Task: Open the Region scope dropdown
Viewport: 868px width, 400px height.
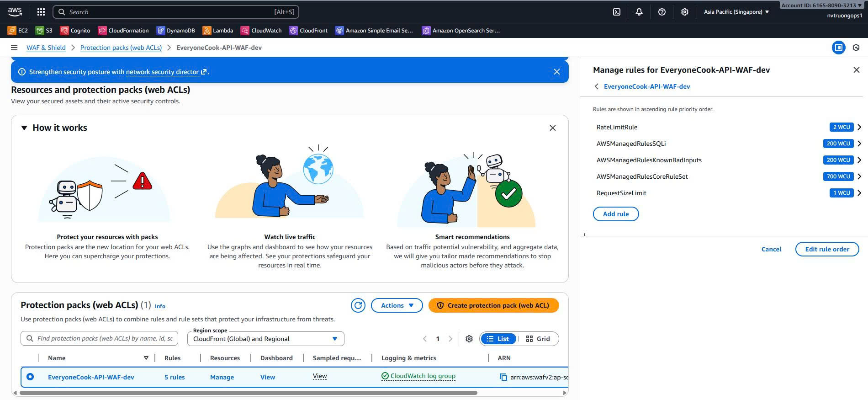Action: [265, 339]
